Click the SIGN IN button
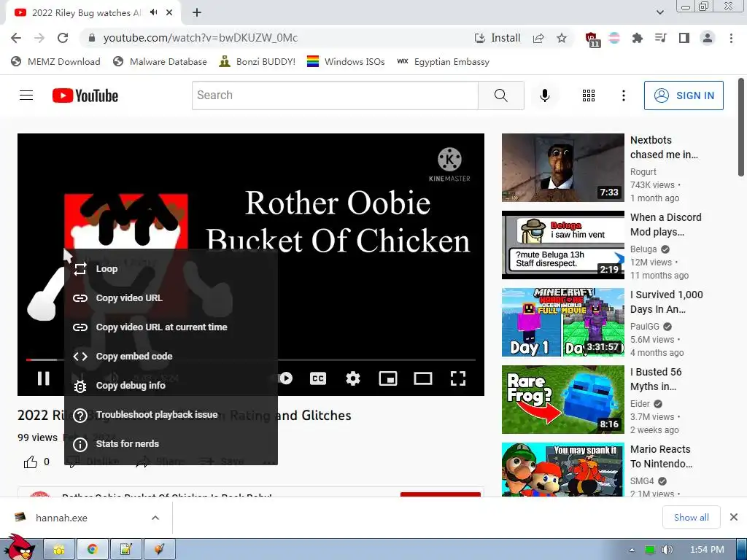The width and height of the screenshot is (747, 560). [x=684, y=96]
